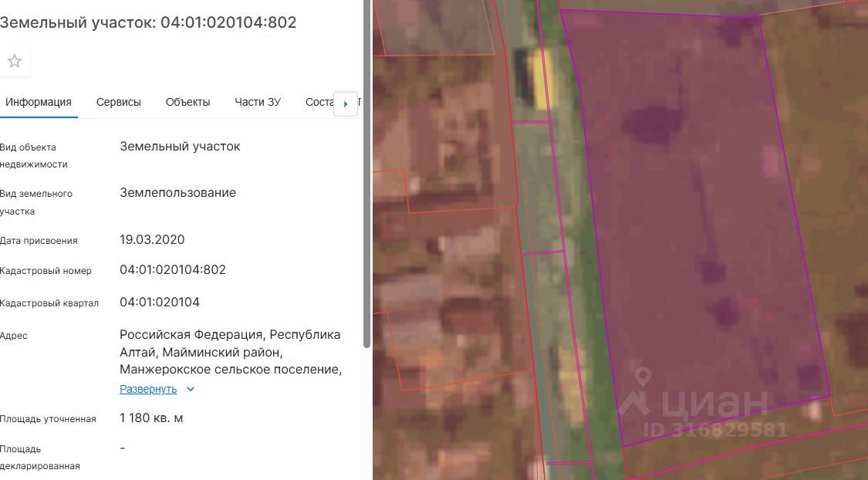Click the info panel vertical scrollbar
The height and width of the screenshot is (480, 868).
pyautogui.click(x=366, y=174)
